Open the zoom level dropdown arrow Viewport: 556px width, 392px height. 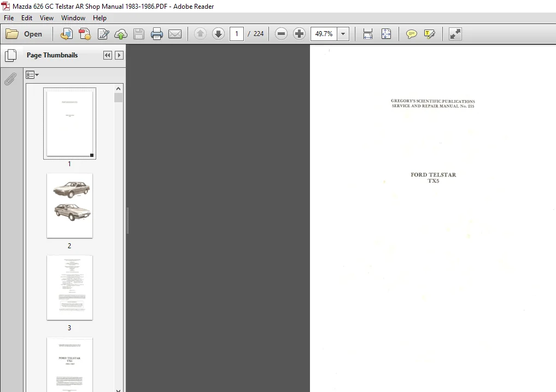tap(343, 34)
